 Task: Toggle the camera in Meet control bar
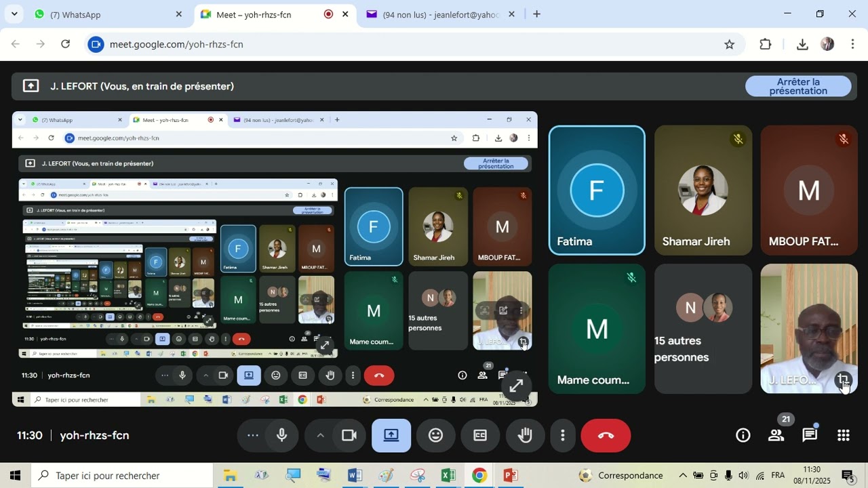(349, 435)
